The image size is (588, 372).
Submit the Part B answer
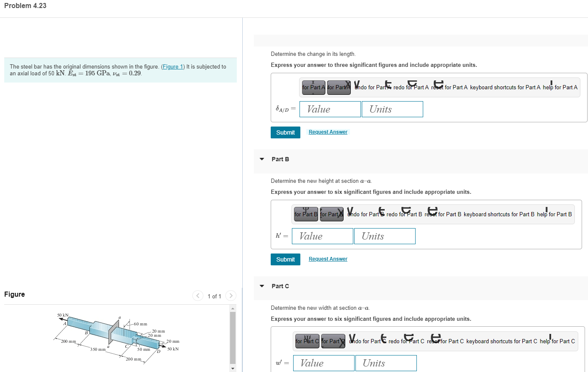click(x=286, y=259)
